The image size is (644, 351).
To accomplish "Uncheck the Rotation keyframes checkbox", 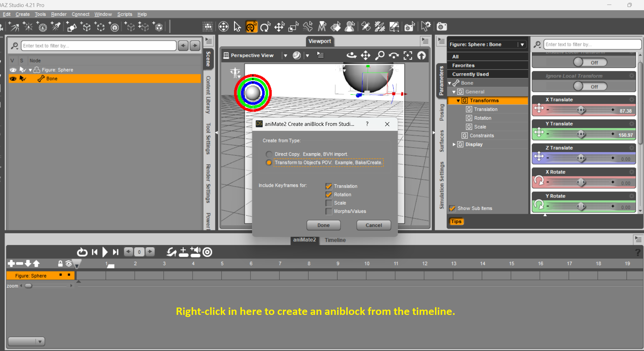I will pyautogui.click(x=329, y=195).
